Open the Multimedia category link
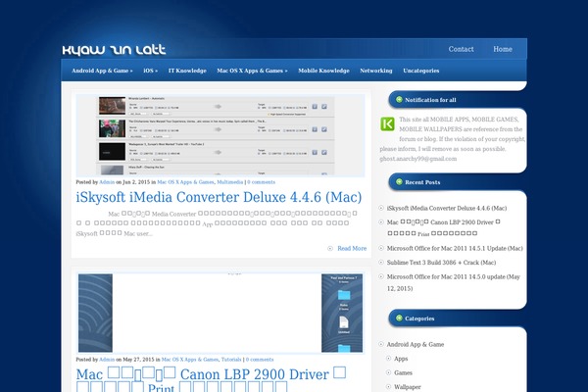This screenshot has height=392, width=588. (230, 182)
